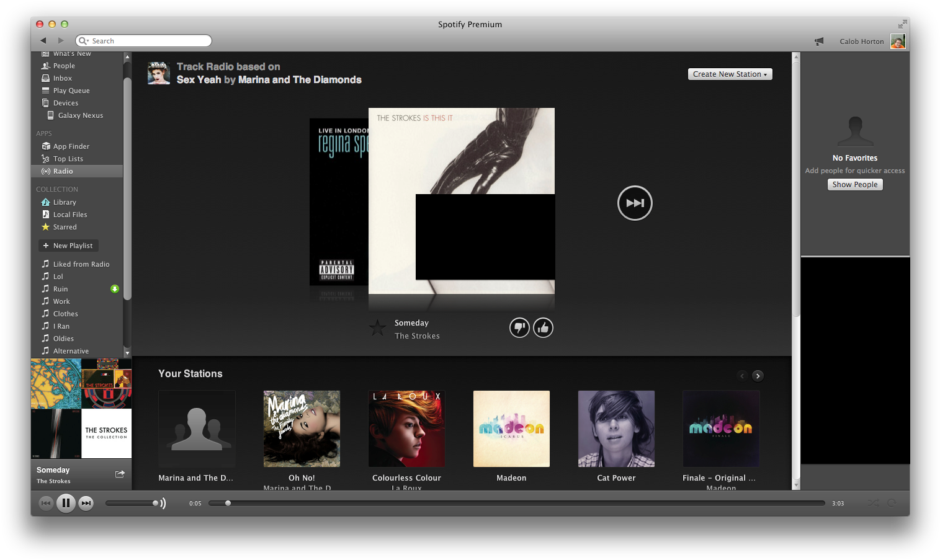Screen dimensions: 940x560
Task: Open Calob Horton profile menu
Action: coord(862,42)
